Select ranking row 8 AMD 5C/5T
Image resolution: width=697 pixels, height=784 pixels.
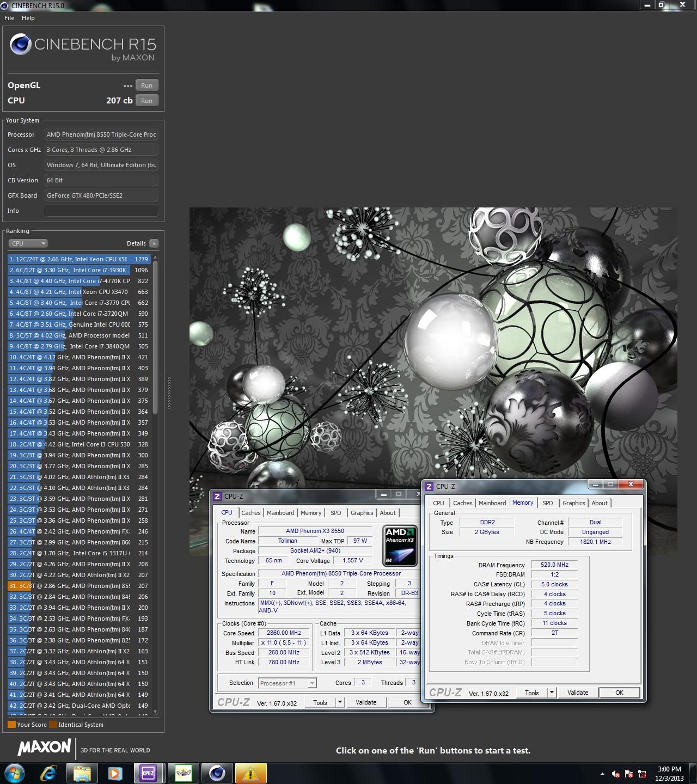tap(79, 335)
